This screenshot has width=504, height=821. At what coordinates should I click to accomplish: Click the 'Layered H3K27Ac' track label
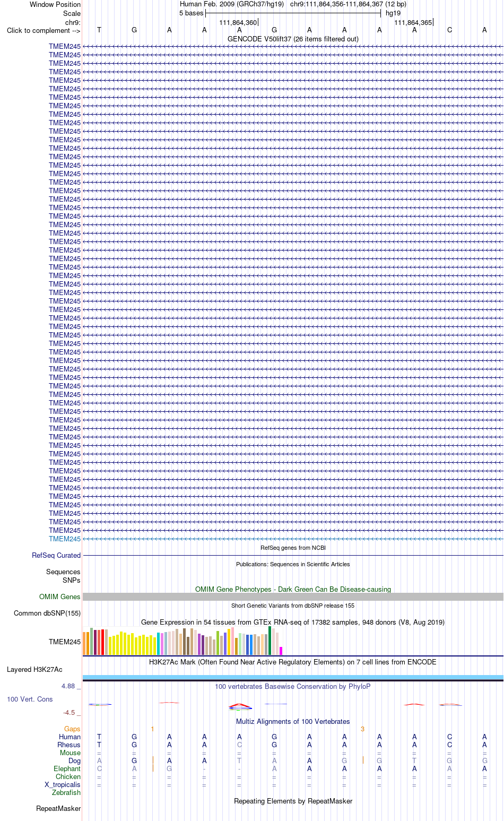pos(34,669)
